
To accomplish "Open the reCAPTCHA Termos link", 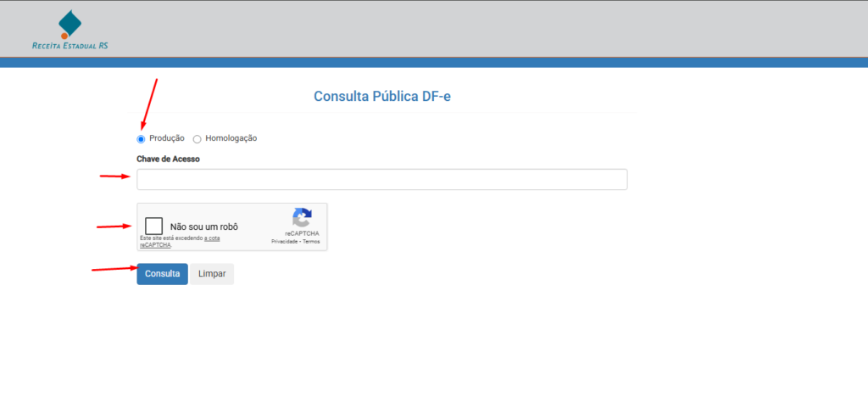I will [311, 242].
